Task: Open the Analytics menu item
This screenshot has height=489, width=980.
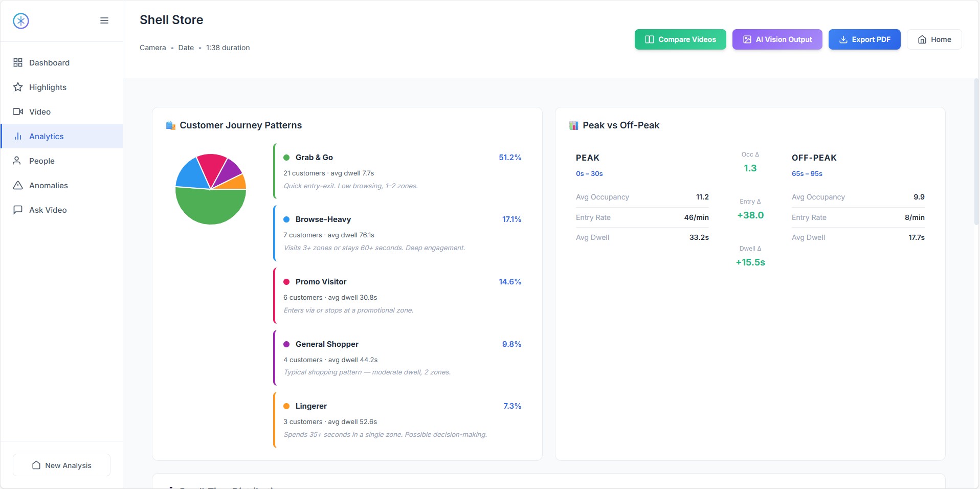Action: click(47, 136)
